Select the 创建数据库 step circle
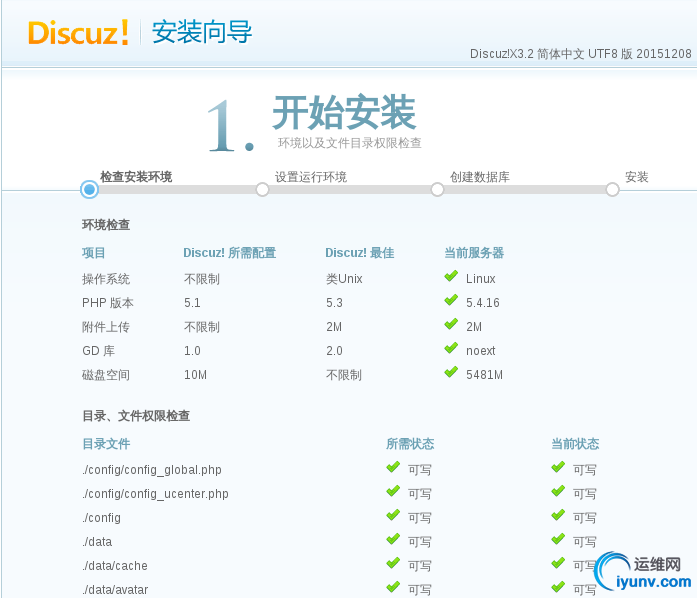 437,189
